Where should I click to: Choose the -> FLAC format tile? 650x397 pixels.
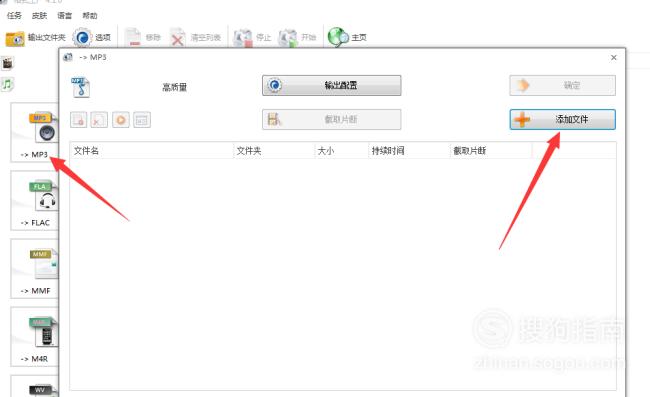[35, 201]
